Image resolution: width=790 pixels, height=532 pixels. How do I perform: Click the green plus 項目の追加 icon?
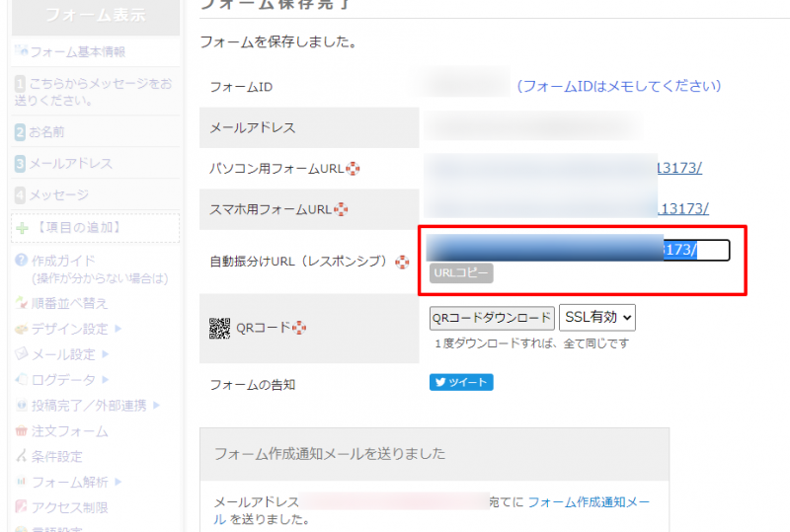[22, 228]
